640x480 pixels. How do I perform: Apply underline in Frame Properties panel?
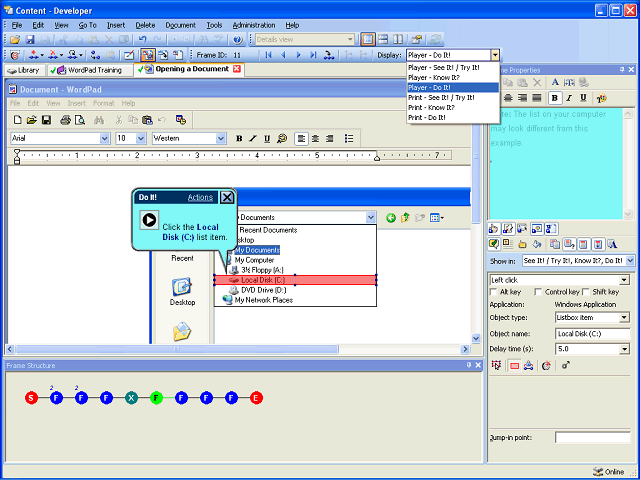coord(583,98)
